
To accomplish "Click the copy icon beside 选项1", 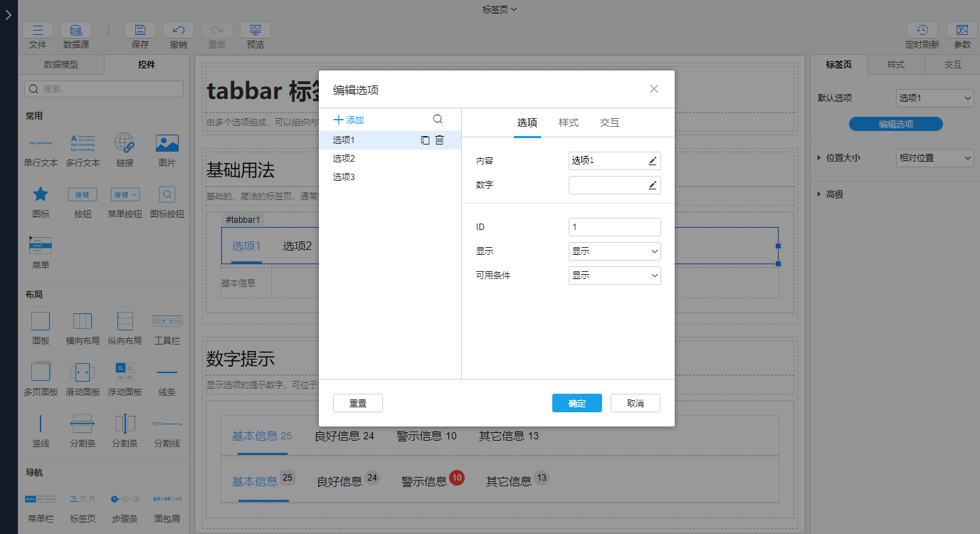I will 425,140.
